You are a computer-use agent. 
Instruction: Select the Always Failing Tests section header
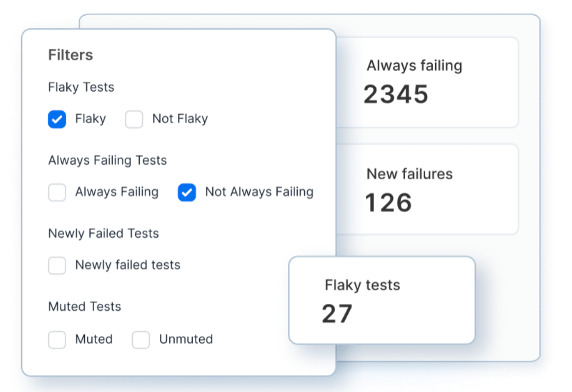click(x=107, y=160)
